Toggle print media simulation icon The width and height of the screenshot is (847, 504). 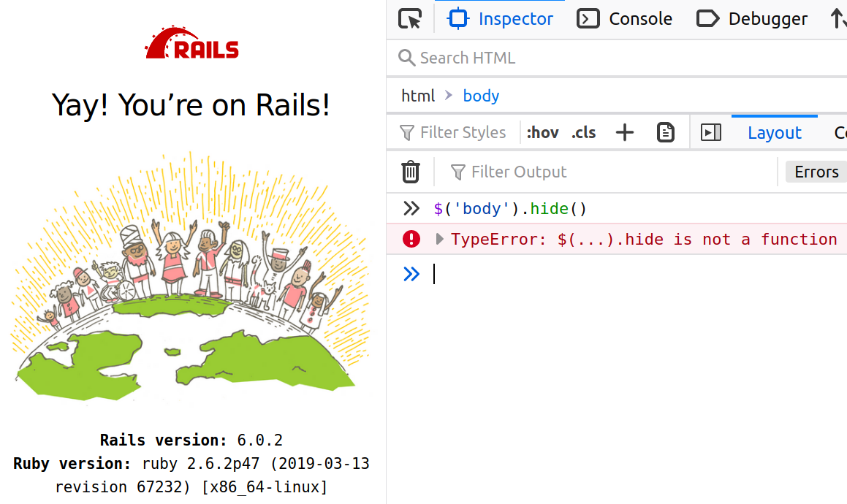click(x=666, y=132)
